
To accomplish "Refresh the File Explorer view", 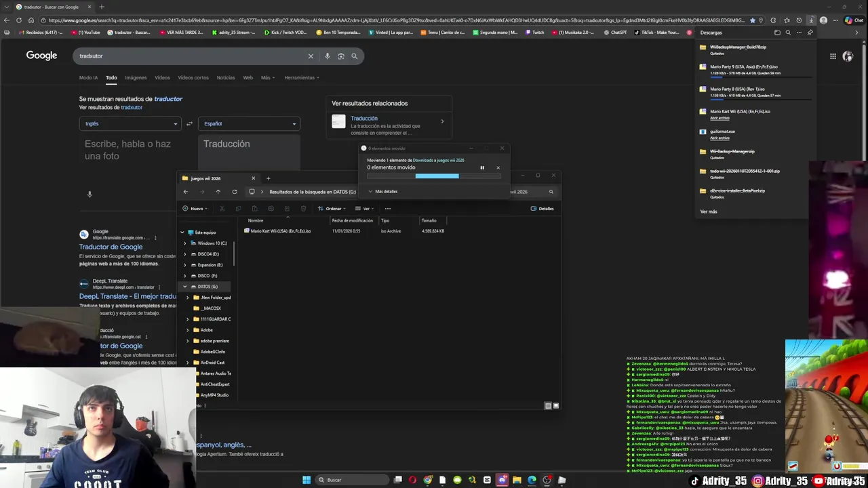I will click(235, 192).
